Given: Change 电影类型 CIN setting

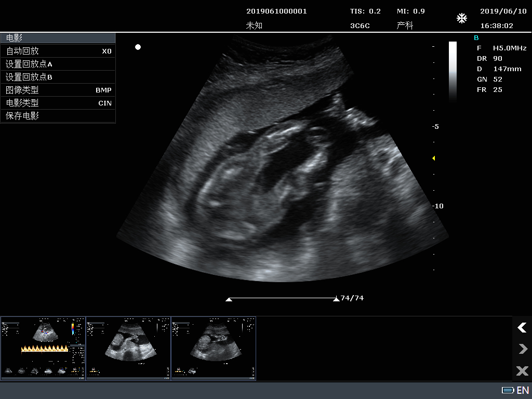Looking at the screenshot, I should [x=58, y=103].
